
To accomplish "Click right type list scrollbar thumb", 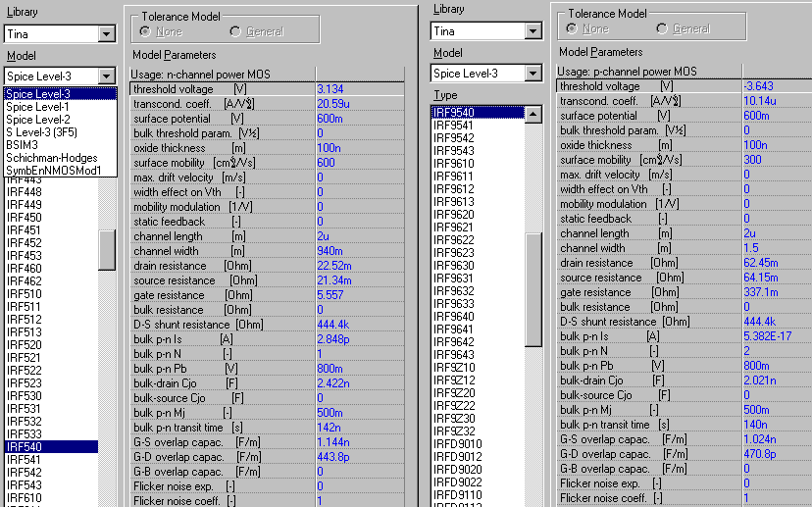I will (x=533, y=289).
